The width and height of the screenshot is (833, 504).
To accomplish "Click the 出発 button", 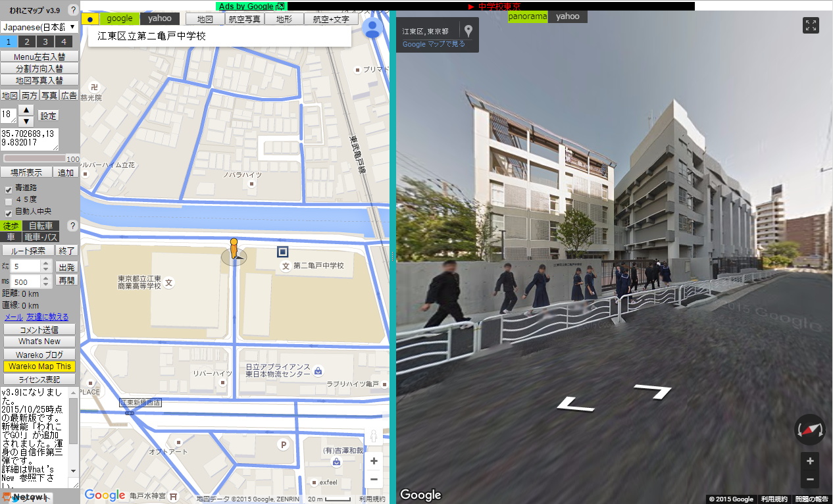I will tap(66, 267).
